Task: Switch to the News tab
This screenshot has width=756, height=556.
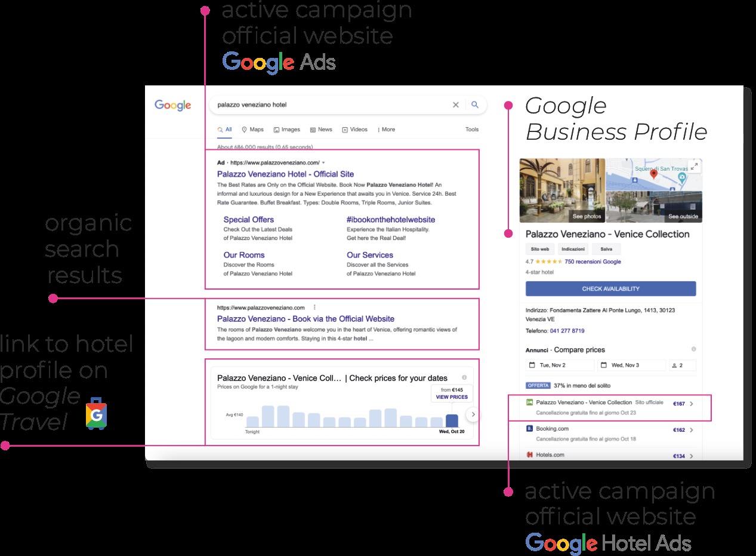Action: 321,130
